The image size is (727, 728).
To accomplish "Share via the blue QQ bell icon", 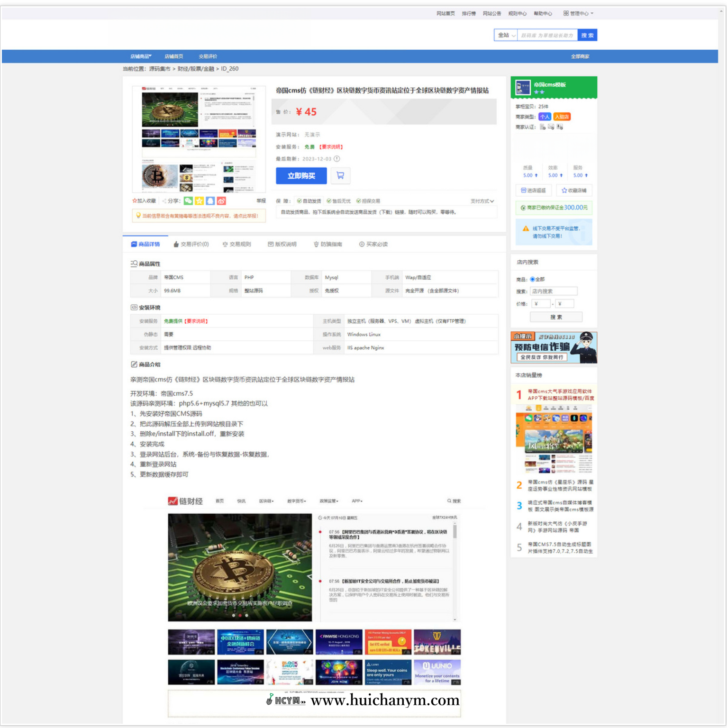I will 210,201.
